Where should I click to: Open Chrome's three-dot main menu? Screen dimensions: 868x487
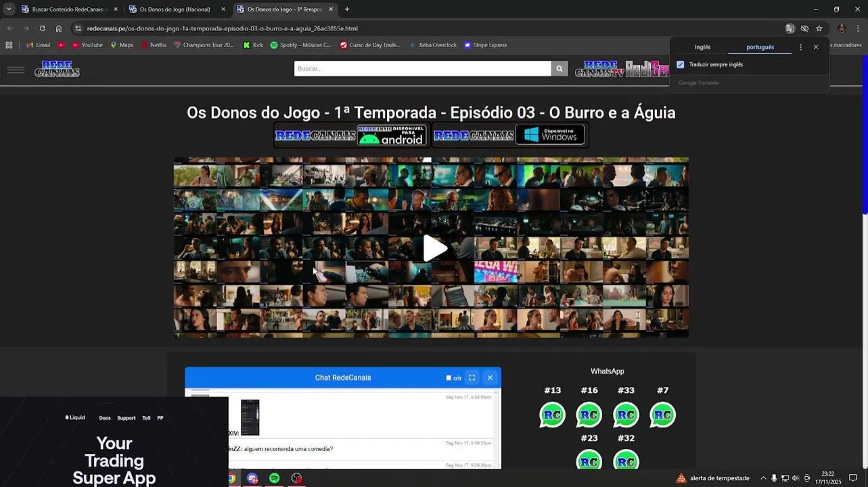tap(858, 28)
